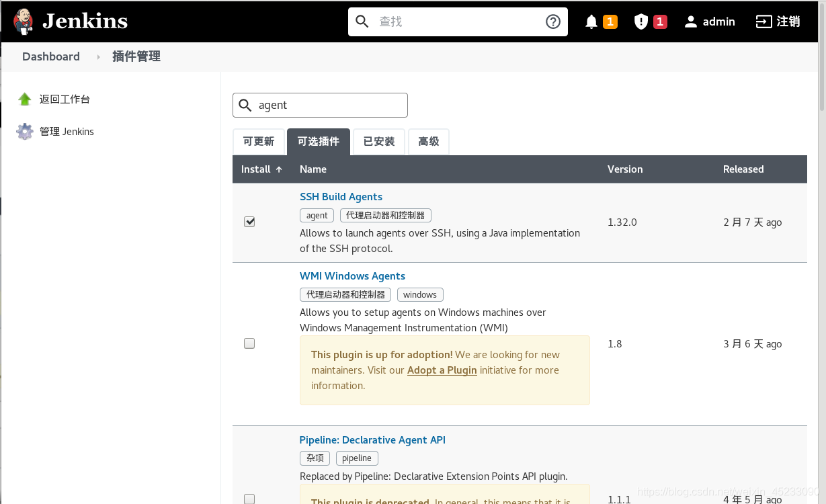
Task: Click the pipeline tag label
Action: click(357, 458)
